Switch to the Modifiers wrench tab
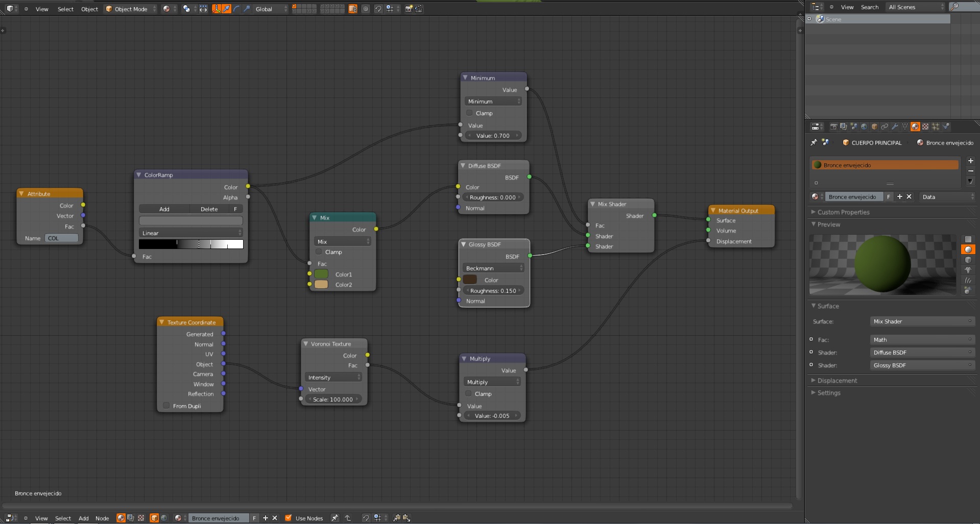This screenshot has width=980, height=524. [x=895, y=127]
